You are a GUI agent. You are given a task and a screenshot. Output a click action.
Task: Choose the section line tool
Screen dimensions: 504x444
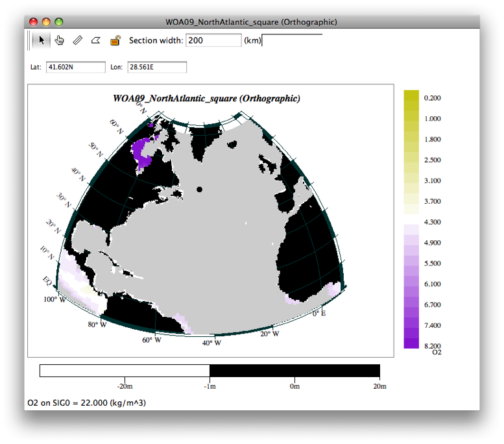pyautogui.click(x=78, y=40)
